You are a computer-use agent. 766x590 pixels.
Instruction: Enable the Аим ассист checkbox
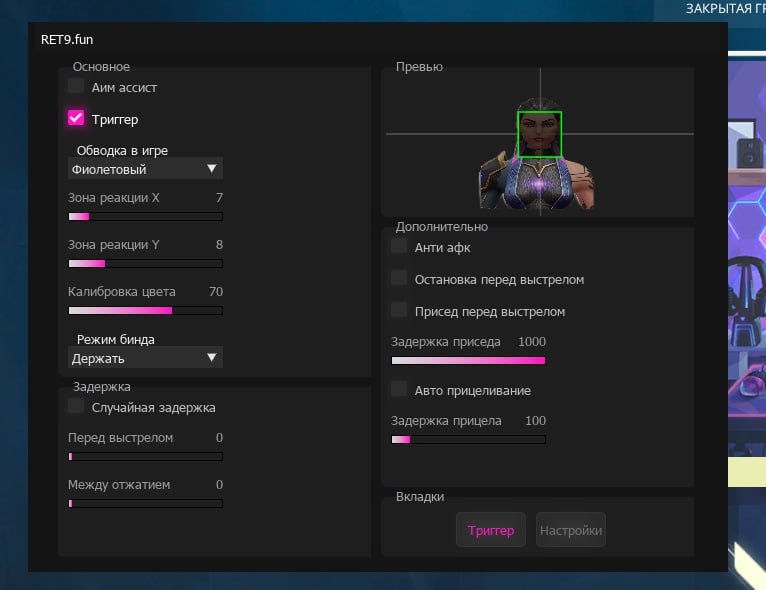point(76,86)
